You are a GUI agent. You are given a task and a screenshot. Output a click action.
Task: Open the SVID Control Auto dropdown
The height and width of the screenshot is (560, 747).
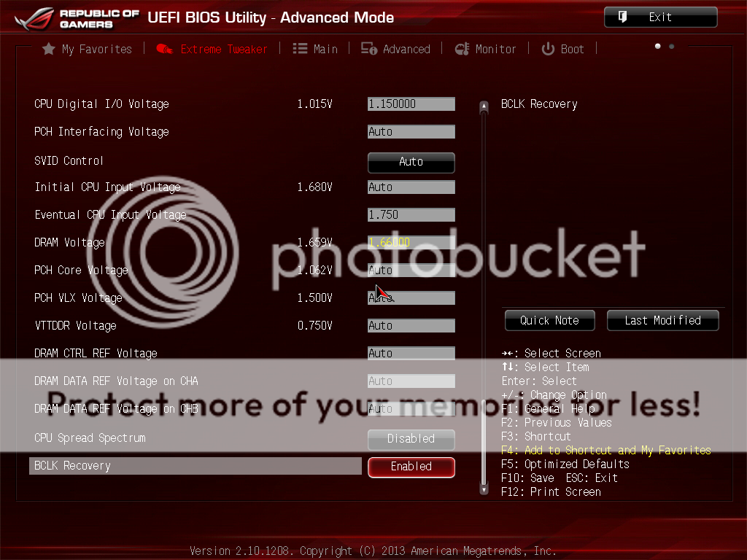point(411,162)
